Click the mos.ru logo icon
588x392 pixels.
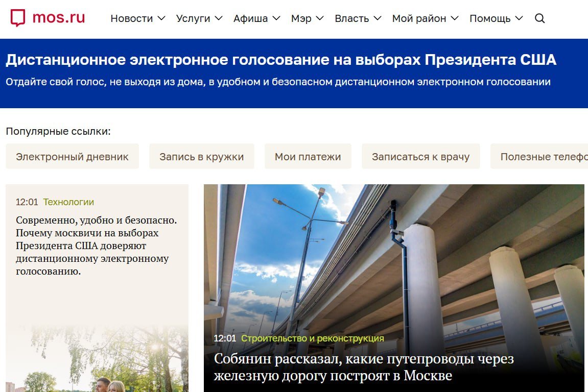point(18,18)
